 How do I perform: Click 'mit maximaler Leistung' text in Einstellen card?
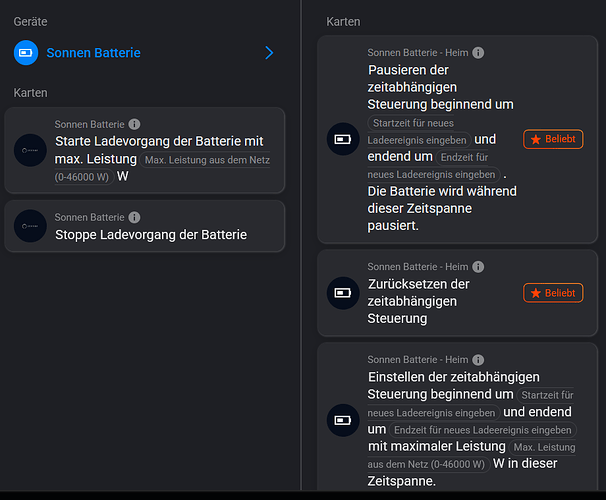[x=437, y=446]
